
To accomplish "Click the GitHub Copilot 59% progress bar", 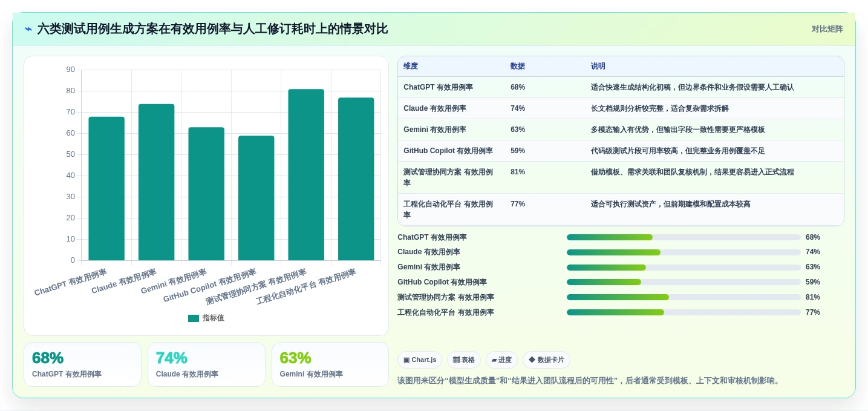I will [684, 282].
